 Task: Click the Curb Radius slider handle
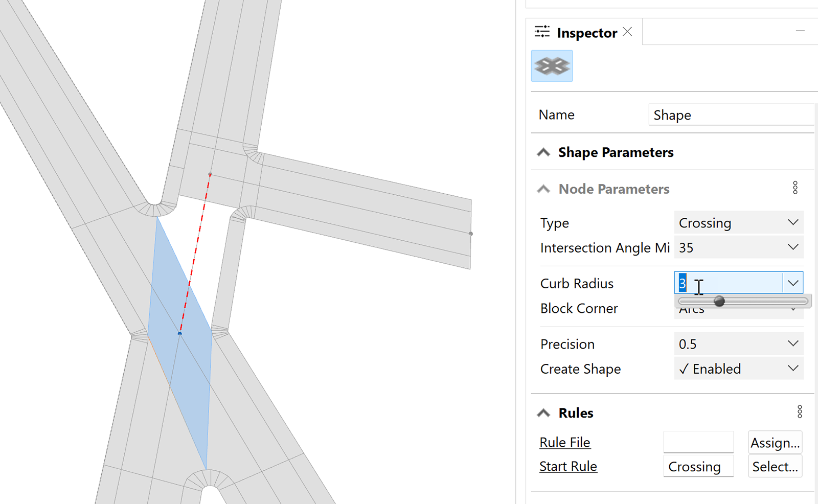(x=719, y=301)
